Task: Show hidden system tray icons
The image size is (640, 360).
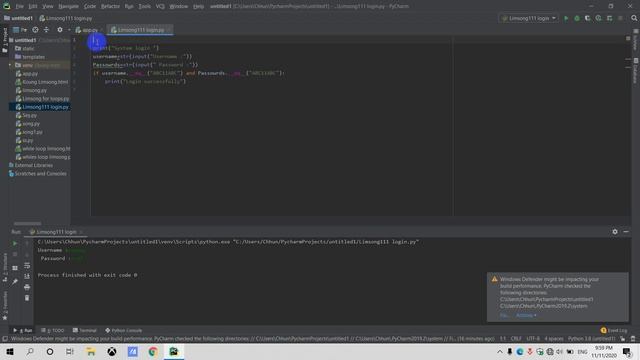Action: (x=500, y=351)
